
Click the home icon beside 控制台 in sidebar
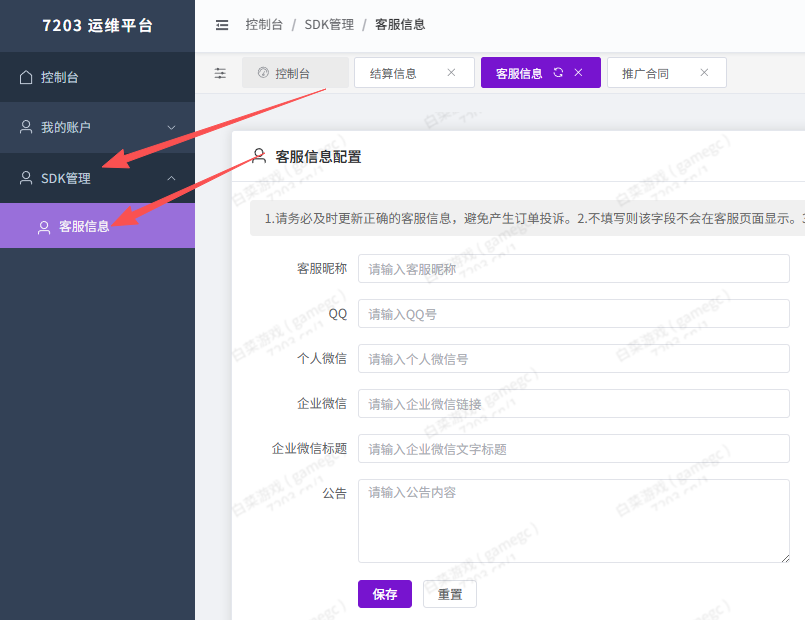[x=26, y=77]
